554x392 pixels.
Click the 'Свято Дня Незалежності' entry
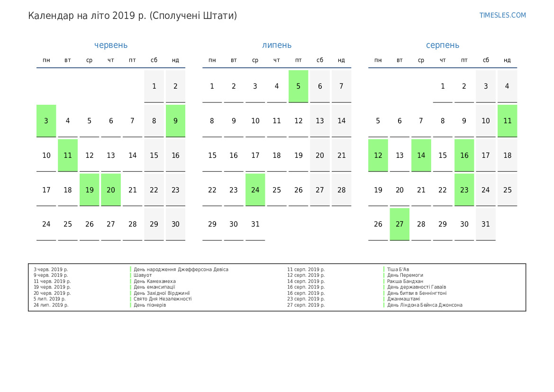[163, 299]
